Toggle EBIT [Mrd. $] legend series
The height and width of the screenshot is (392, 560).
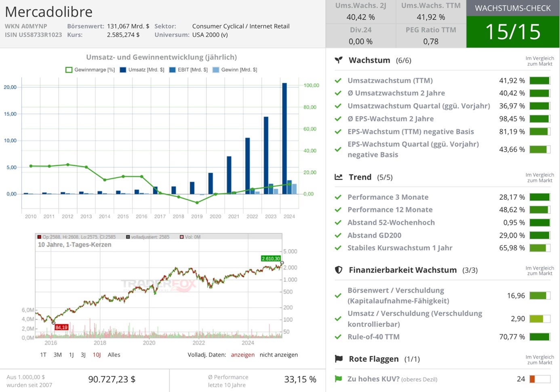pyautogui.click(x=188, y=70)
